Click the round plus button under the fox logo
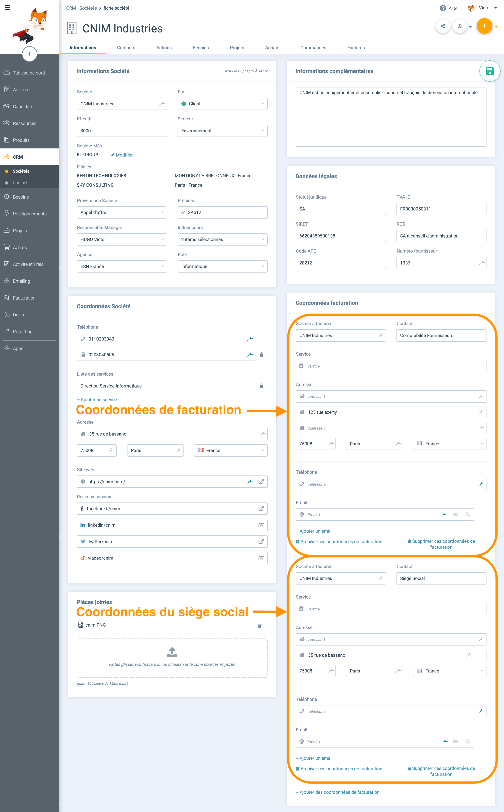 [x=29, y=54]
